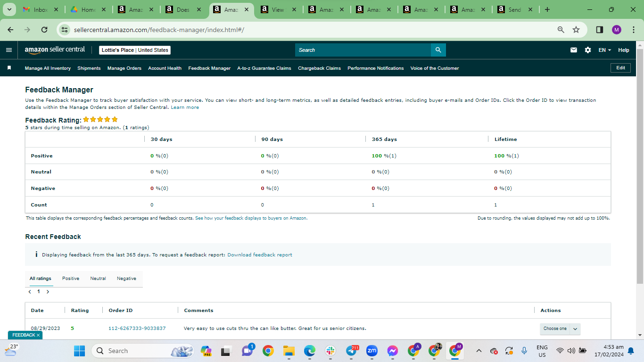
Task: Click the 30 days count value 0
Action: click(x=152, y=205)
